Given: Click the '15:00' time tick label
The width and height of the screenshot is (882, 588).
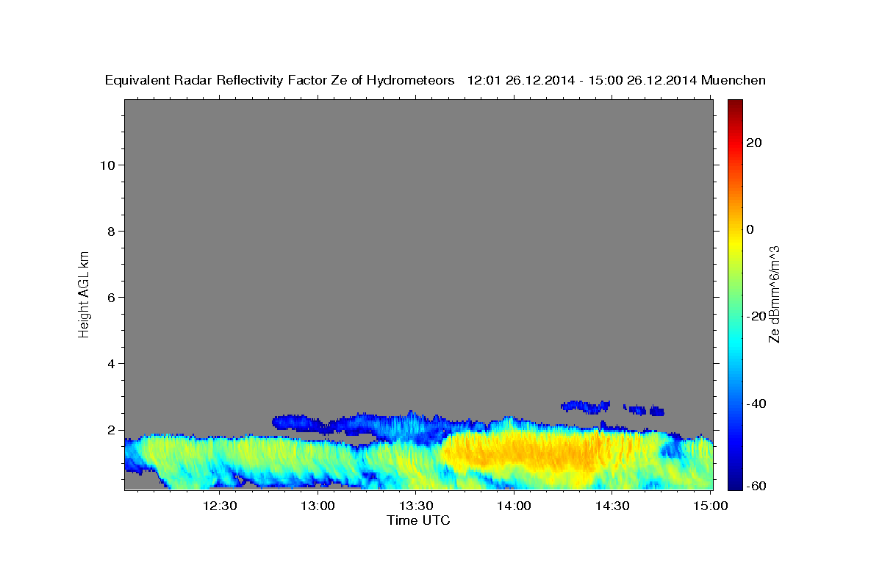Looking at the screenshot, I should [x=709, y=506].
